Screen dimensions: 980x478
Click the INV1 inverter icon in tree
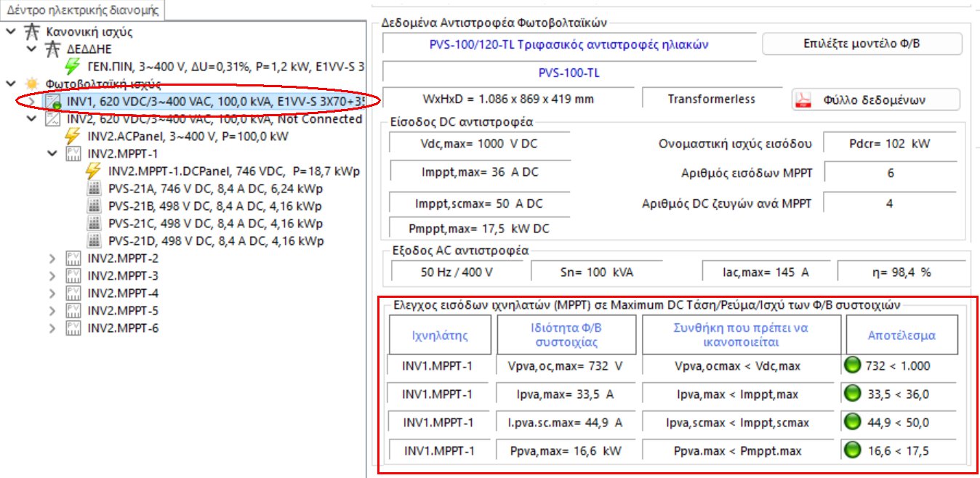[x=52, y=102]
